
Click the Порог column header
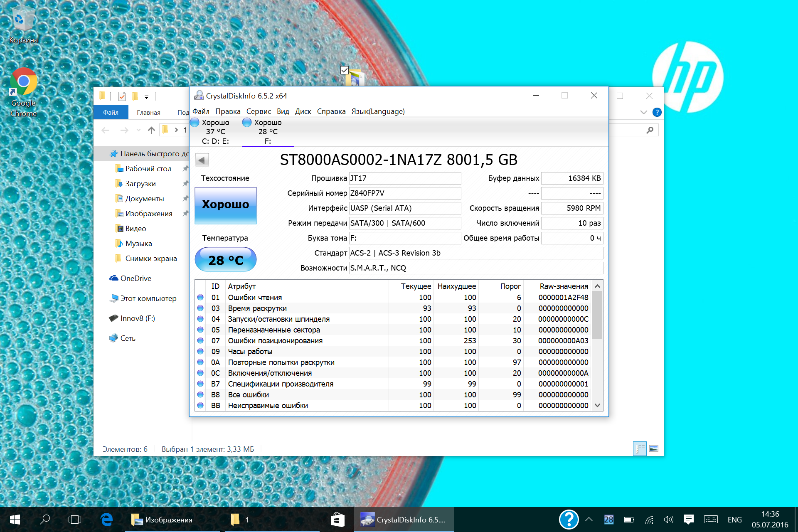click(x=501, y=286)
